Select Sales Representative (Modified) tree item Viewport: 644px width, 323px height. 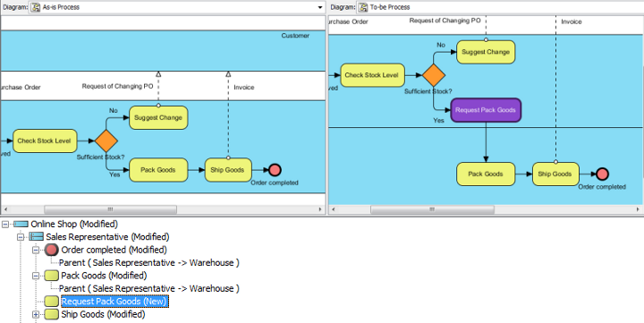[107, 237]
